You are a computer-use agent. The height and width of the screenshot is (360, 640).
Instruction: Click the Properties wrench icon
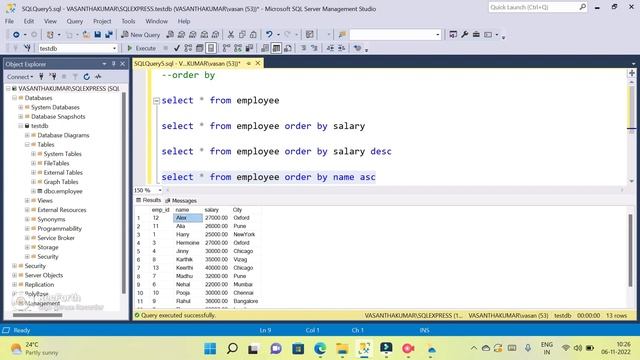(x=464, y=35)
